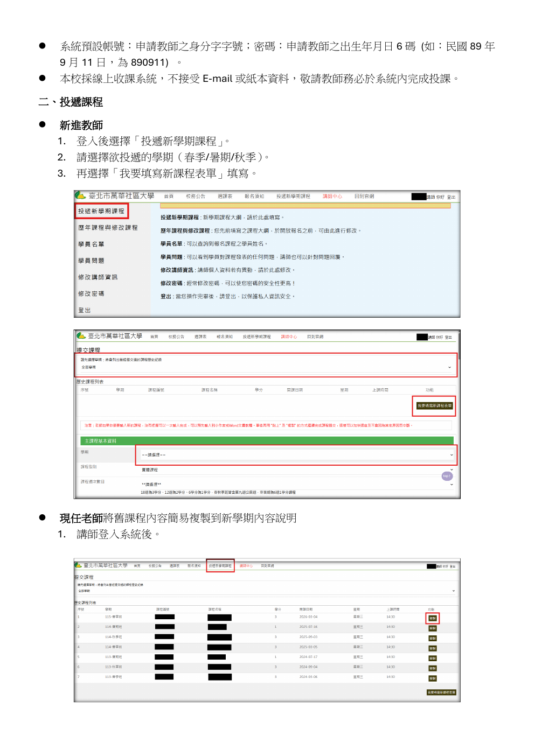
Task: Click 投遞新學期課程 in the form screenshot's navigation
Action: pyautogui.click(x=256, y=337)
